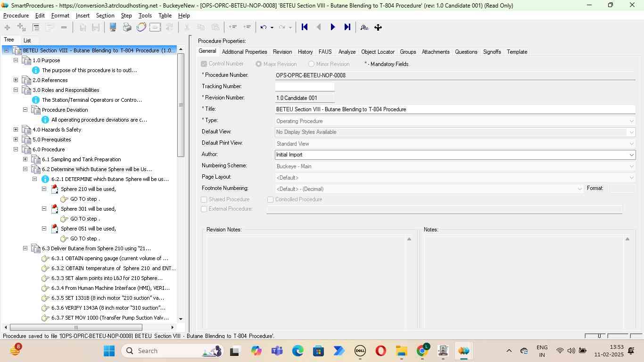Viewport: 644px width, 362px height.
Task: Click the four-way move arrows icon
Action: (x=378, y=27)
